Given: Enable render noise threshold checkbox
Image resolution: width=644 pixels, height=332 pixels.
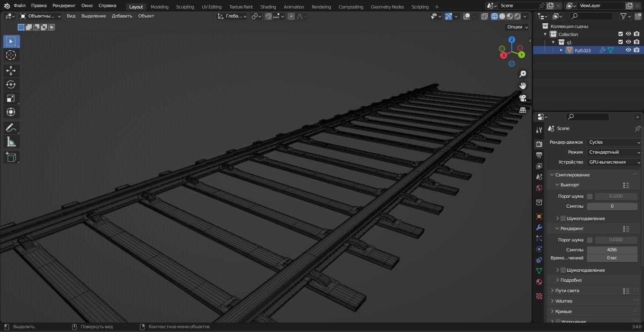Looking at the screenshot, I should (590, 240).
